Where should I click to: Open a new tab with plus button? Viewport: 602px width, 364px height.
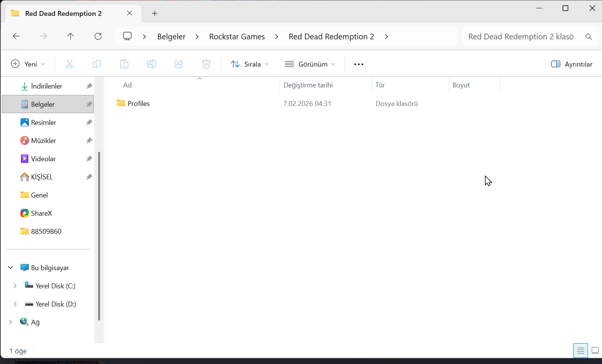click(155, 14)
